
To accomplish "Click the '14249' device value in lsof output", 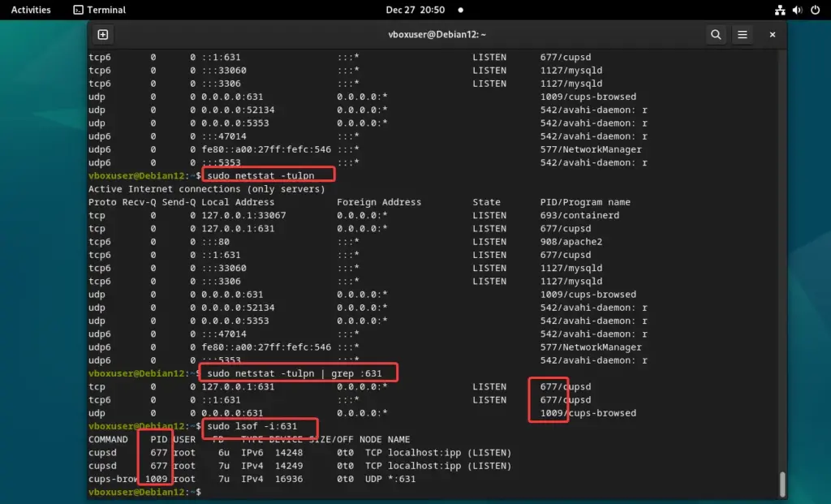I will tap(289, 466).
